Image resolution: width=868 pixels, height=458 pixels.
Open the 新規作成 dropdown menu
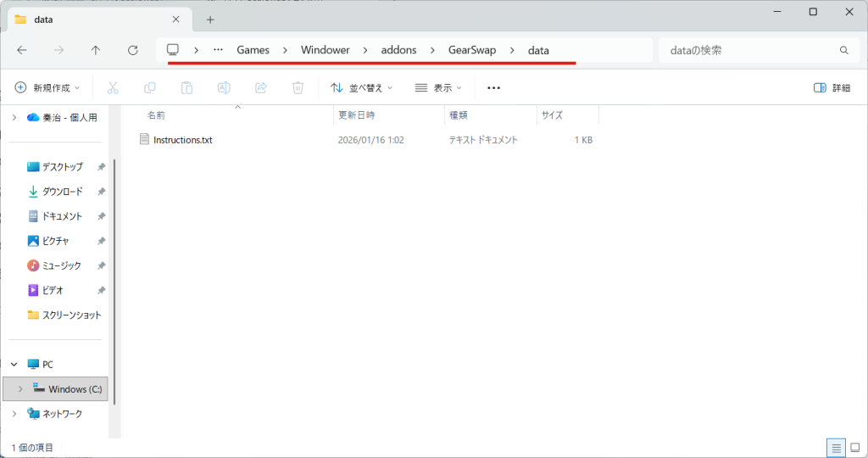tap(47, 87)
